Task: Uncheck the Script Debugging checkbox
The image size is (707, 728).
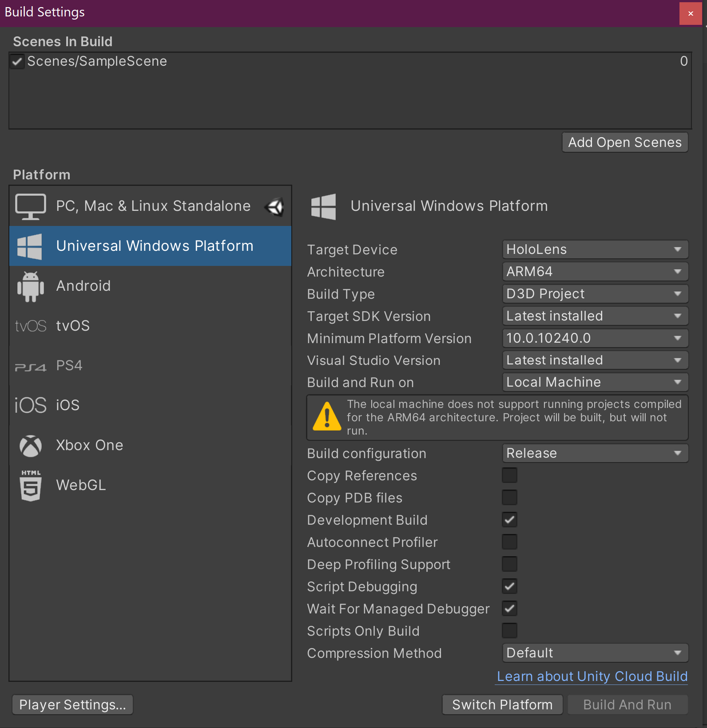Action: (x=509, y=586)
